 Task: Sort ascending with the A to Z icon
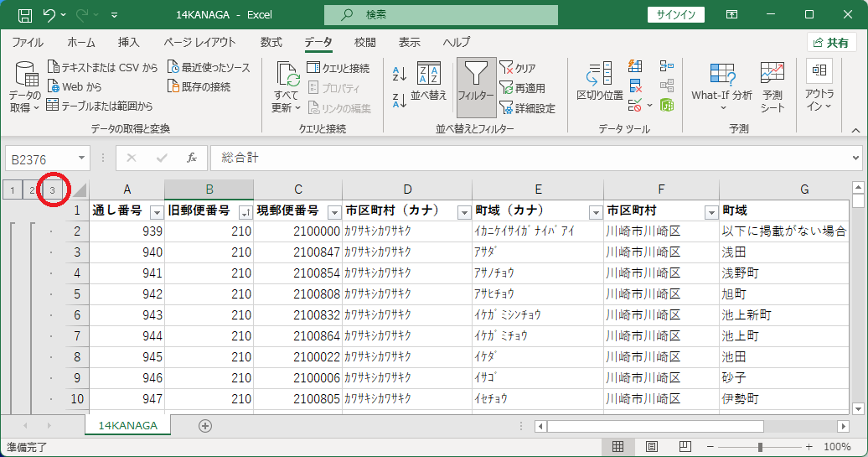tap(399, 73)
